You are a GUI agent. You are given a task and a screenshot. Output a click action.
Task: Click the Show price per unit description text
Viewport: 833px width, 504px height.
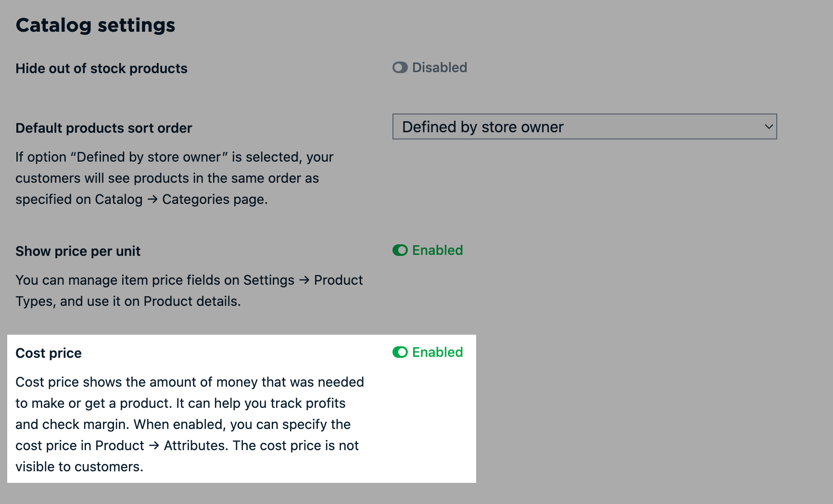pos(188,290)
